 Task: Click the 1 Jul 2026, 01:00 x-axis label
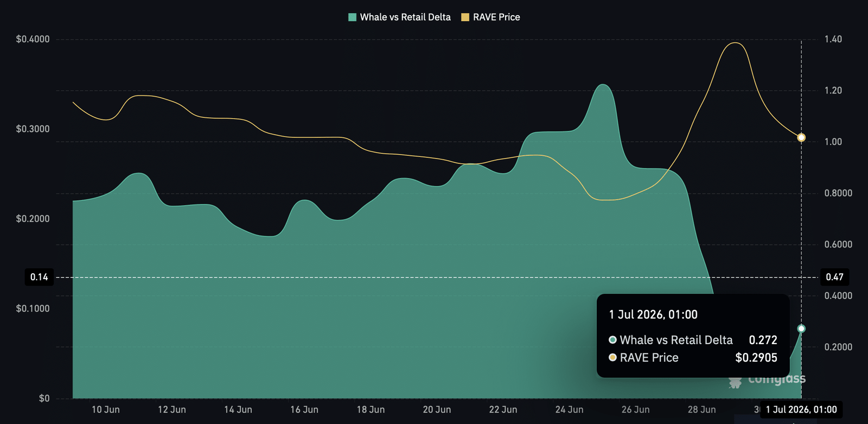pyautogui.click(x=801, y=410)
